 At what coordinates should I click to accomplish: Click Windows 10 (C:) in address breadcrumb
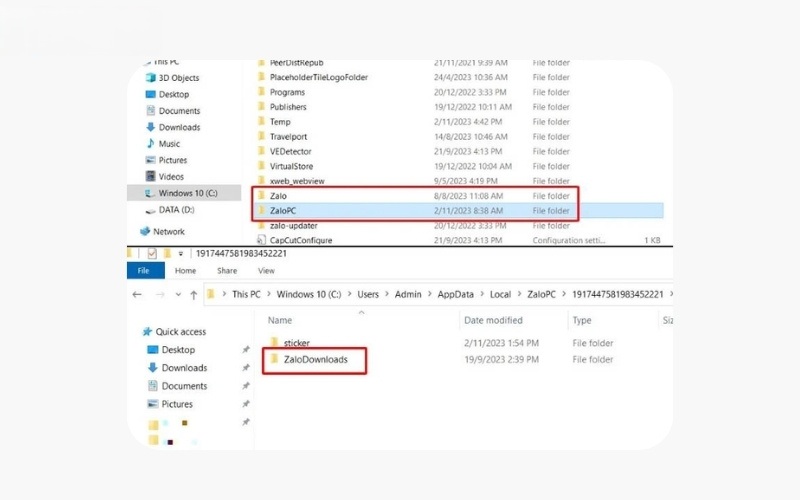309,294
